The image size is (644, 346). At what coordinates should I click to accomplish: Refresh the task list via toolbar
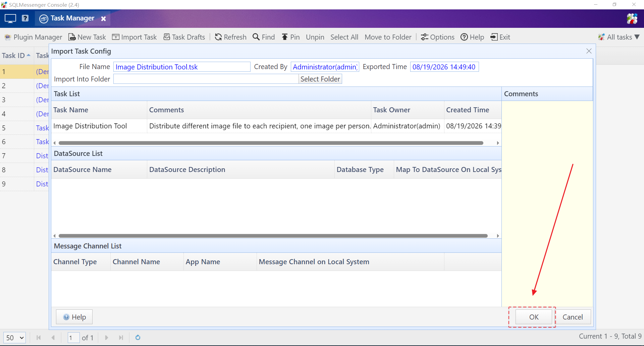coord(231,37)
